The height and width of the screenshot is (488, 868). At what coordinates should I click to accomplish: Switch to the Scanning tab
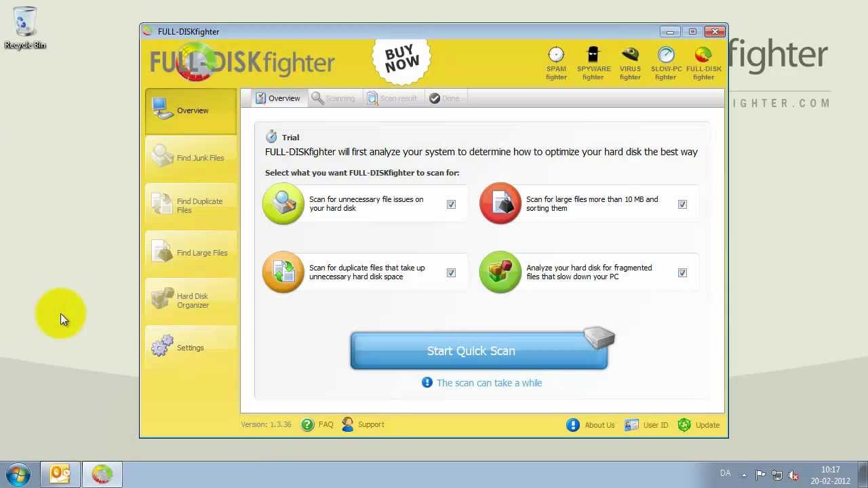pyautogui.click(x=333, y=98)
